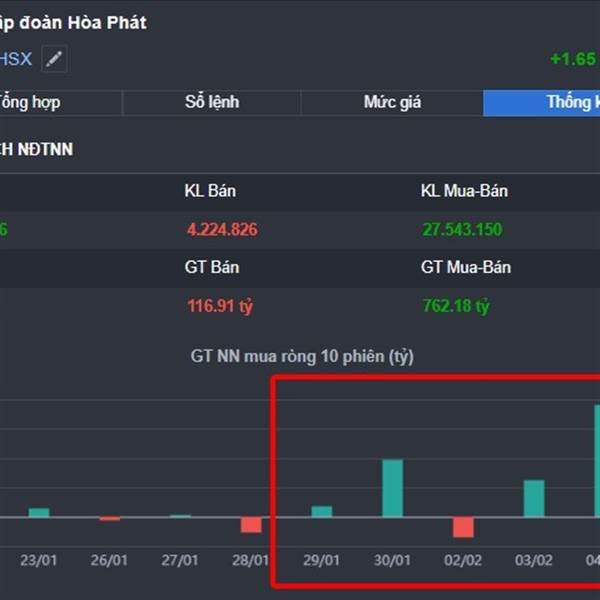The height and width of the screenshot is (600, 600).
Task: Click the 27/01 date axis label
Action: tap(180, 560)
